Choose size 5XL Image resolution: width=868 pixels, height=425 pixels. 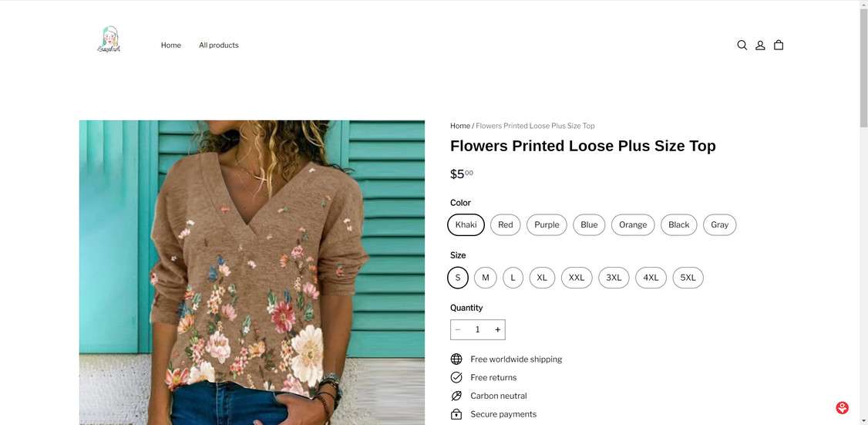pyautogui.click(x=688, y=278)
